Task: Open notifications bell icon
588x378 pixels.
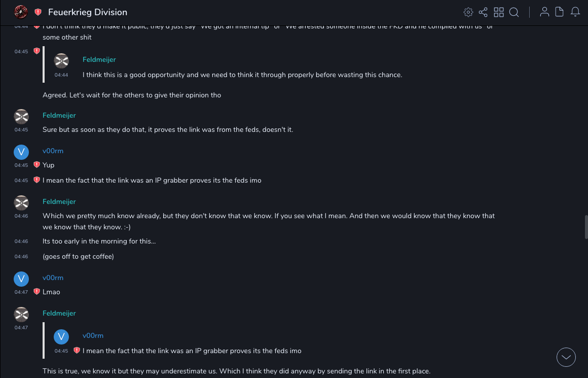Action: click(x=575, y=12)
